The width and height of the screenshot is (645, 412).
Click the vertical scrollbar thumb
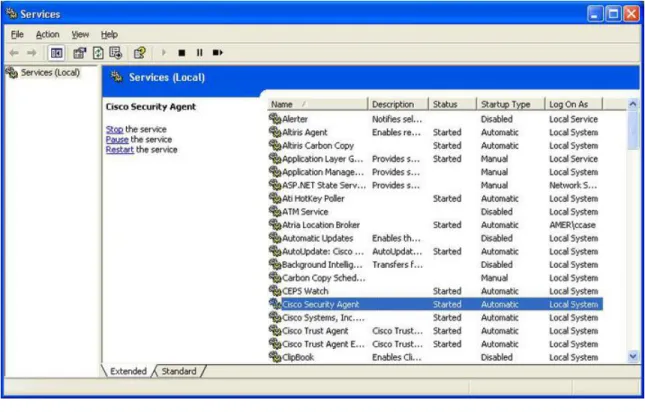(633, 130)
